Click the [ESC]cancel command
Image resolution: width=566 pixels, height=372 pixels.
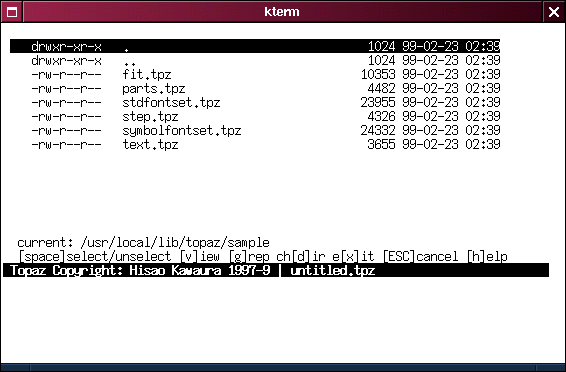(420, 257)
